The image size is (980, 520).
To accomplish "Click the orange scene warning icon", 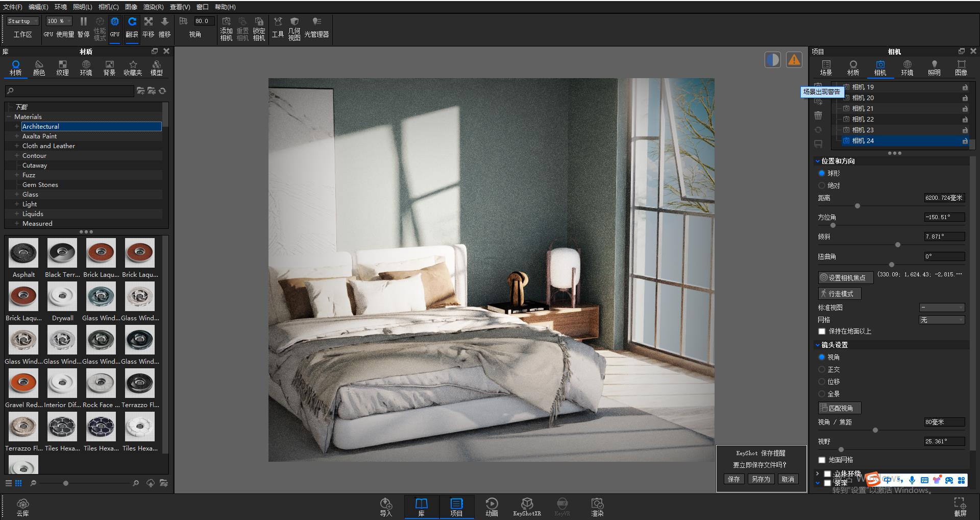I will click(794, 60).
